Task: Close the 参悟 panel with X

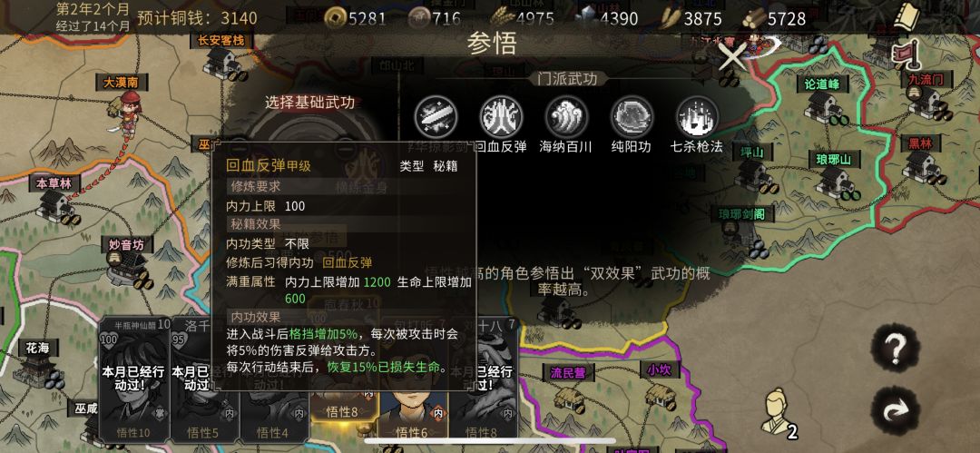Action: pos(730,57)
